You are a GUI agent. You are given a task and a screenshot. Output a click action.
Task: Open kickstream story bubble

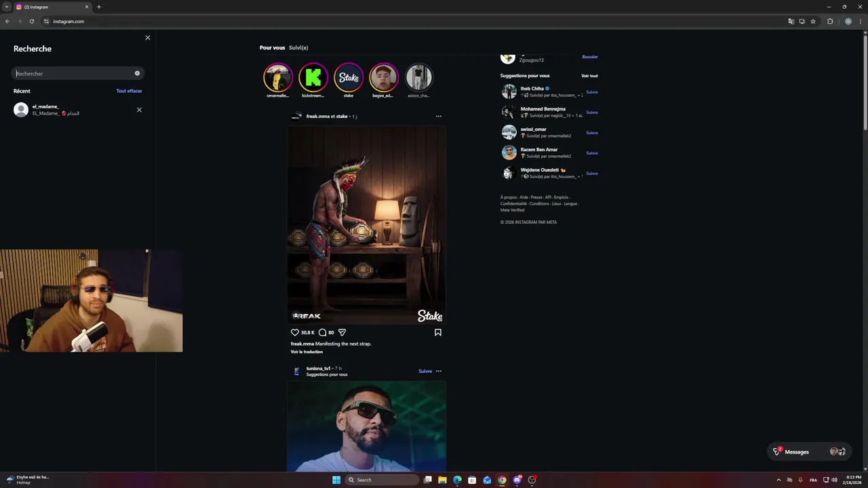[x=313, y=77]
